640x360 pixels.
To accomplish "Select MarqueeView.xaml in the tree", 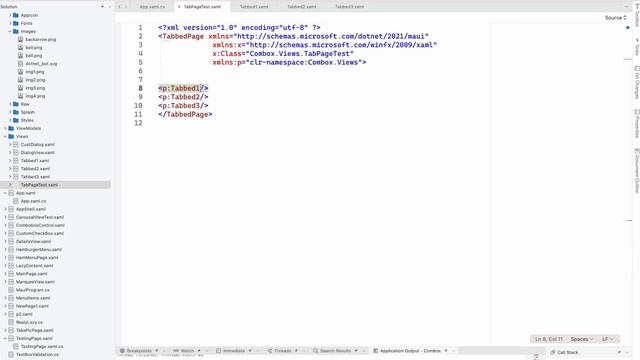I will point(35,282).
